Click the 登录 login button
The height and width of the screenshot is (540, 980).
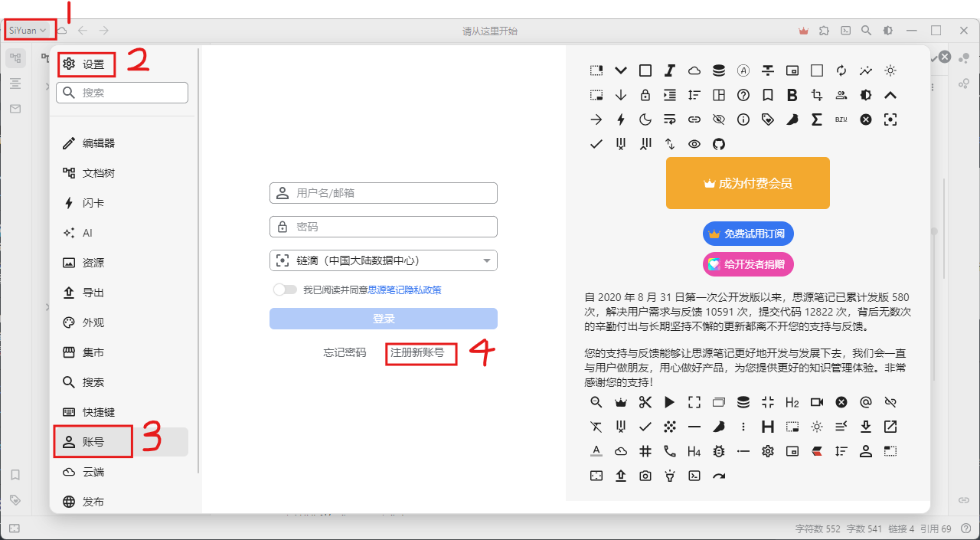point(384,319)
